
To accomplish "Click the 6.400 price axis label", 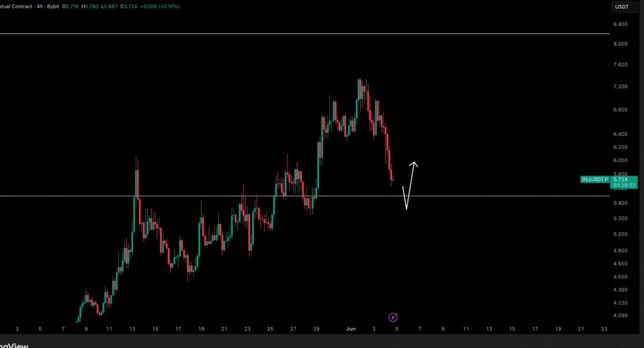I will click(620, 134).
